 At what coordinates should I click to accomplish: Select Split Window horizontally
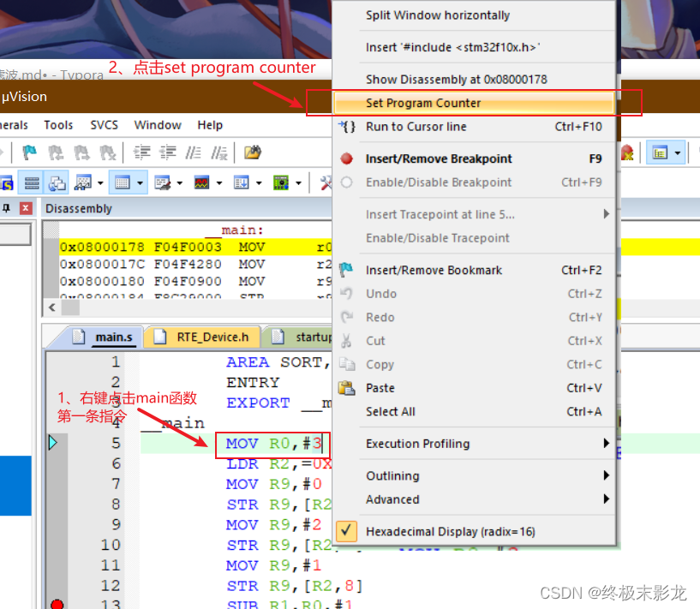coord(474,15)
